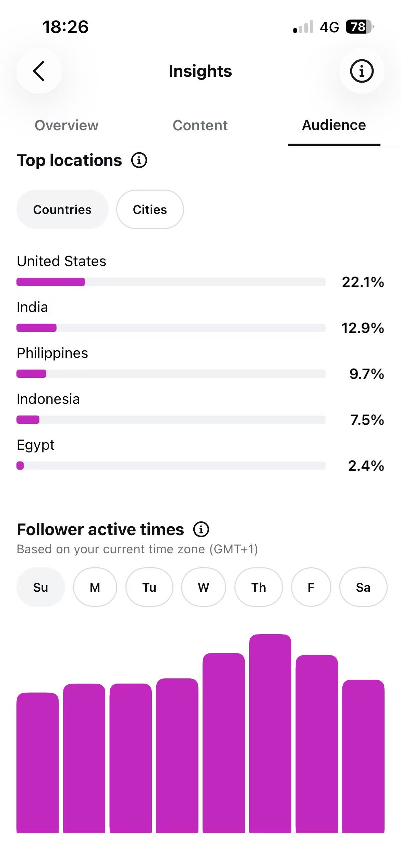Tap the back arrow icon
The width and height of the screenshot is (401, 868).
[39, 71]
